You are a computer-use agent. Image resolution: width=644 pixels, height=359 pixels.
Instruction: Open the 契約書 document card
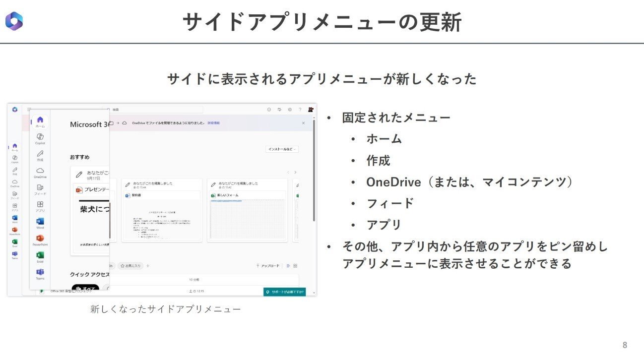(162, 210)
